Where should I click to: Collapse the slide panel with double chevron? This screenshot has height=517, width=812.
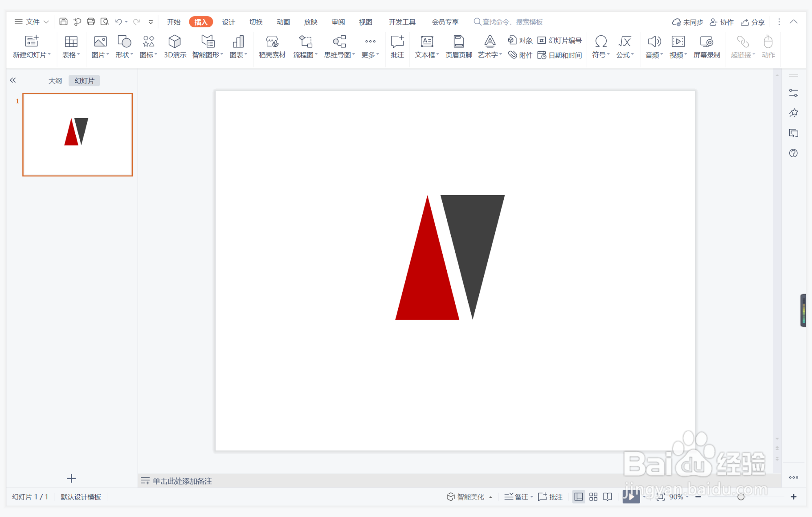pyautogui.click(x=13, y=80)
